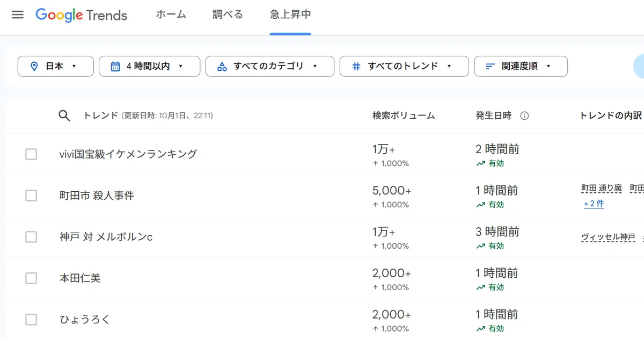Image resolution: width=644 pixels, height=339 pixels.
Task: Click trending arrow icon in ひょうろく row
Action: pyautogui.click(x=481, y=329)
